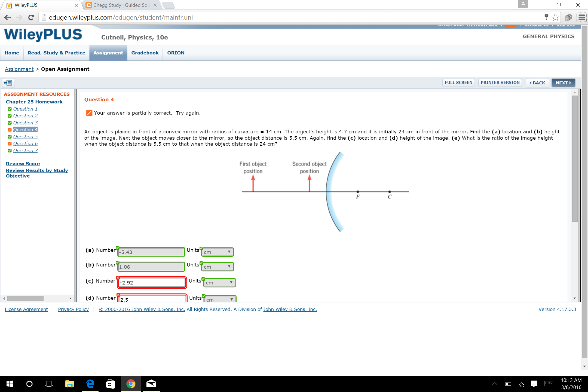Open the Windows Store taskbar icon
Image resolution: width=588 pixels, height=392 pixels.
110,384
